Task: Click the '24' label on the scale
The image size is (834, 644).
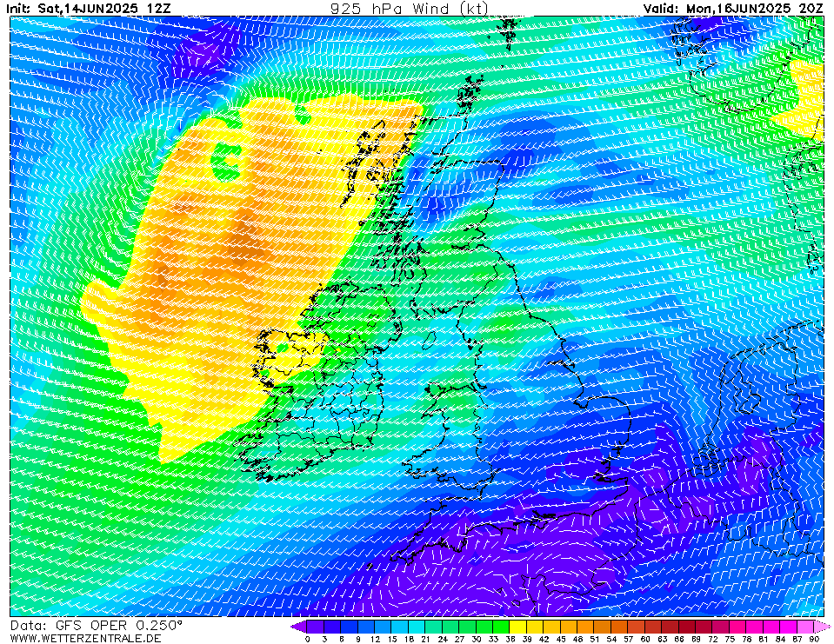Action: pyautogui.click(x=443, y=639)
